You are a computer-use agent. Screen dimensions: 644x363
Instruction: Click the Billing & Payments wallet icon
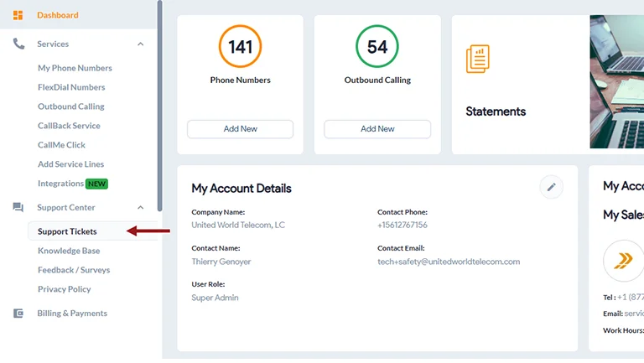click(x=18, y=314)
